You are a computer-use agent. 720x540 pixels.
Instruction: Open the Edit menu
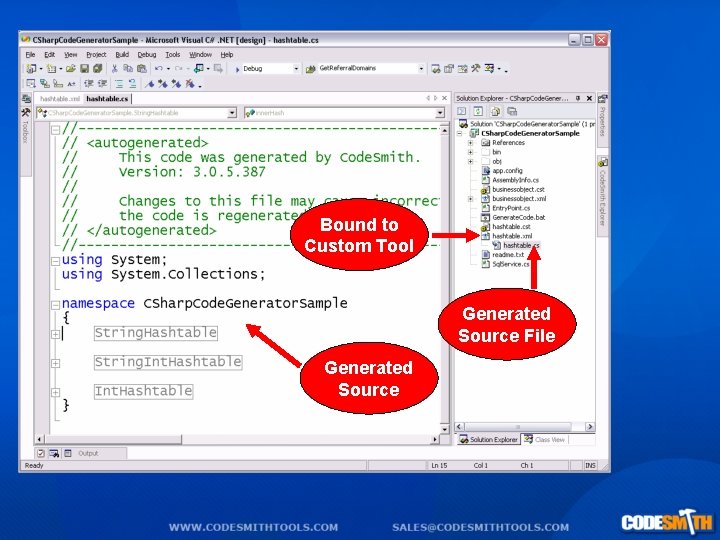coord(50,55)
